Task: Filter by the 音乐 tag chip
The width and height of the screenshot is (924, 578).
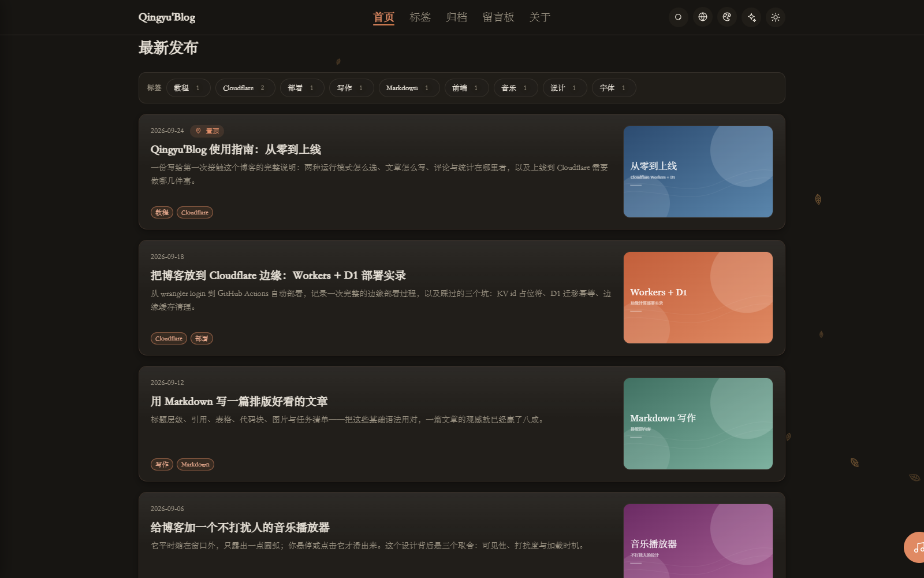Action: point(516,88)
